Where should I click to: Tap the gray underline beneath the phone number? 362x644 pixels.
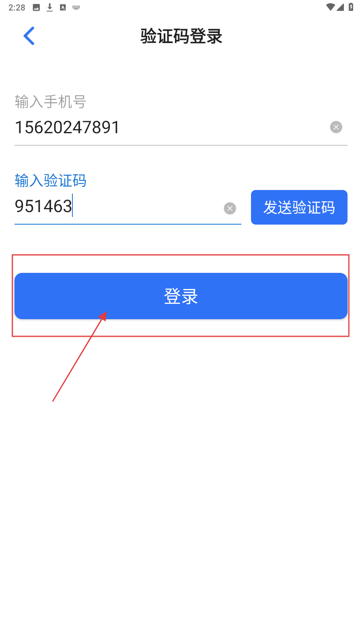[181, 145]
